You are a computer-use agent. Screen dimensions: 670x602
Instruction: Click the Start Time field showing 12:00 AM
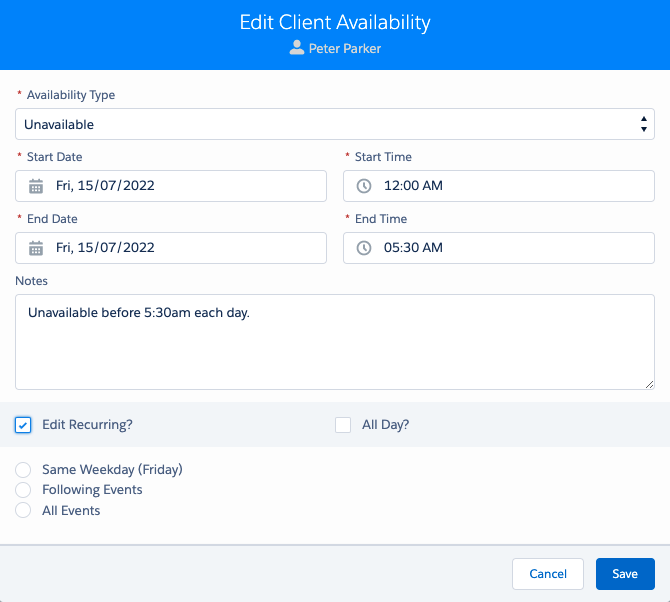click(499, 186)
